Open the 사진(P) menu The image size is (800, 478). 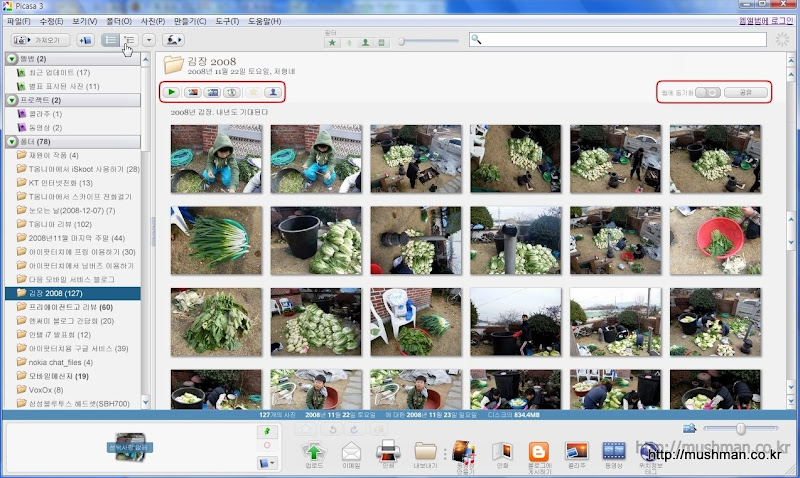click(x=153, y=21)
